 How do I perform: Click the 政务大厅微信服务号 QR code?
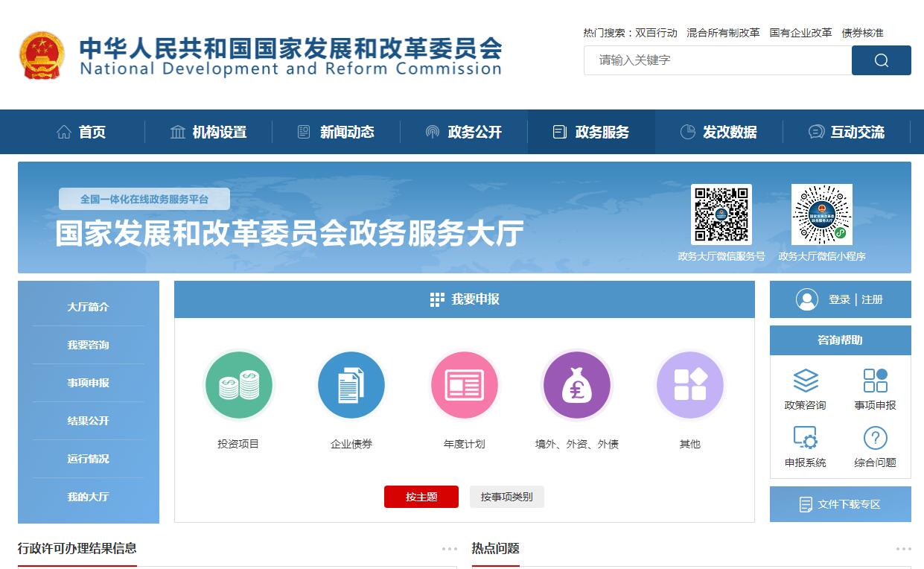[x=721, y=214]
